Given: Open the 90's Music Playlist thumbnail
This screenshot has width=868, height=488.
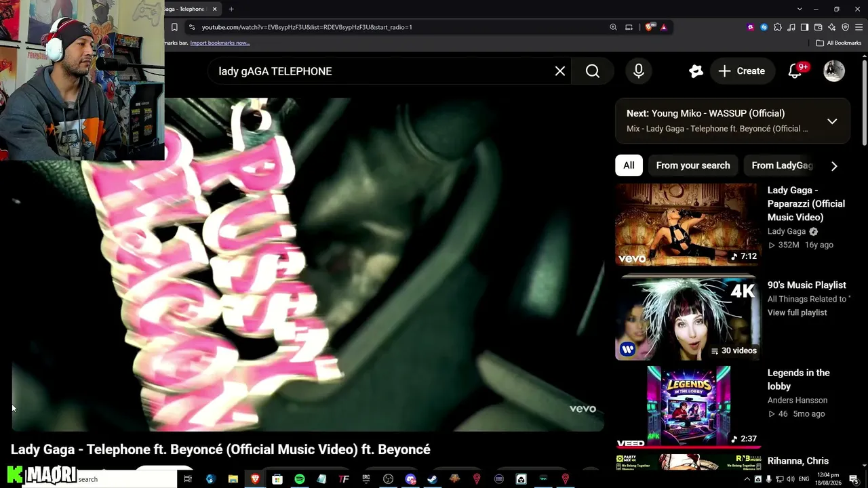Looking at the screenshot, I should (688, 319).
